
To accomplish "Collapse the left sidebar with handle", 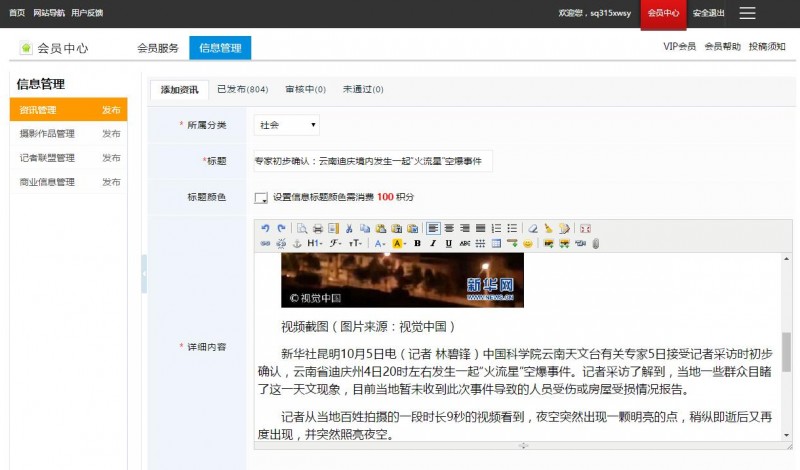I will (144, 274).
